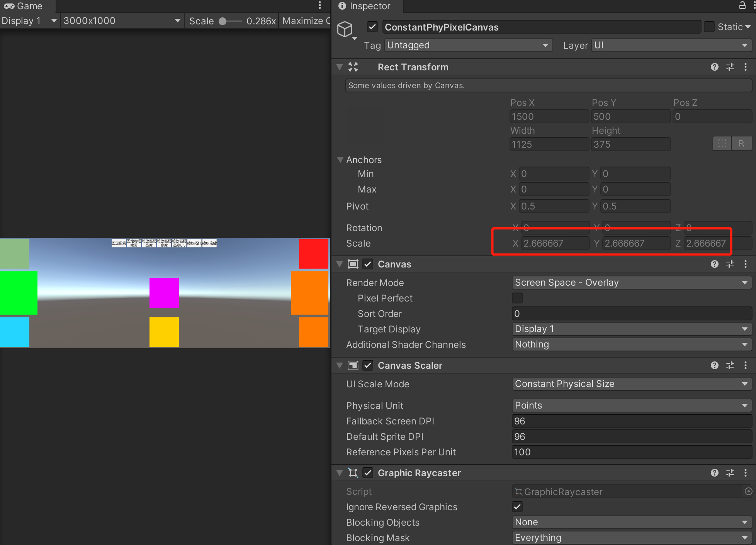Collapse the Anchors foldout
The image size is (756, 545).
click(340, 160)
